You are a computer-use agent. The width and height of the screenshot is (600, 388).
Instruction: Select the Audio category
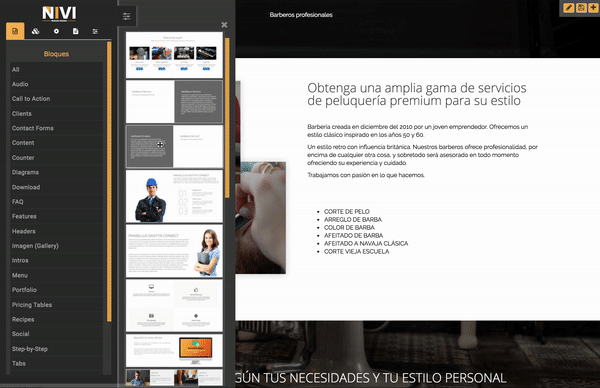click(56, 84)
